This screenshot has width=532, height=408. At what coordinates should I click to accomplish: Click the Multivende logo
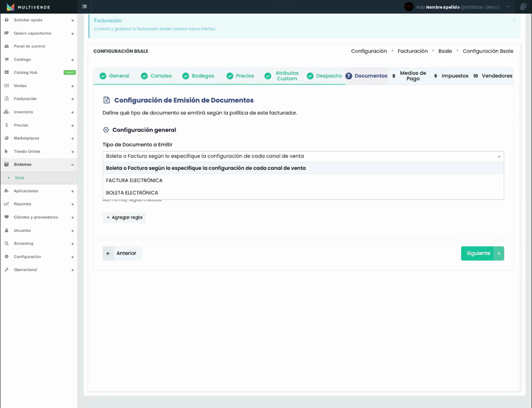point(29,7)
